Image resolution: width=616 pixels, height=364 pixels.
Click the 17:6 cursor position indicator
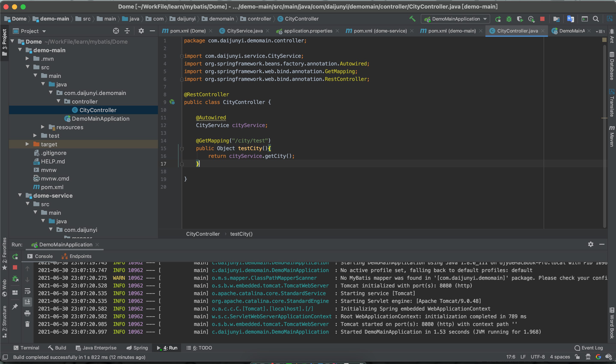(511, 357)
